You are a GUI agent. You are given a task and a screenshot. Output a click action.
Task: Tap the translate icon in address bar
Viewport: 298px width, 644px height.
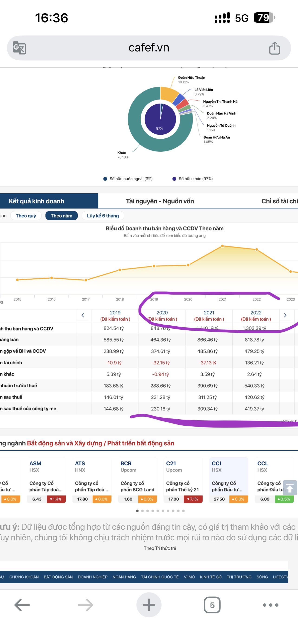19,48
